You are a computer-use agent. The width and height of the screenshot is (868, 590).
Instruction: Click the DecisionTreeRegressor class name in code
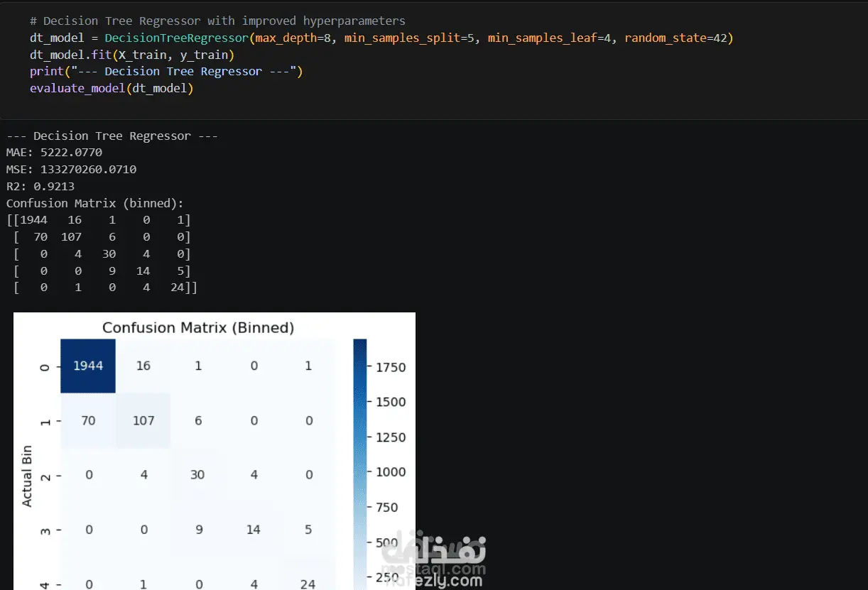176,38
